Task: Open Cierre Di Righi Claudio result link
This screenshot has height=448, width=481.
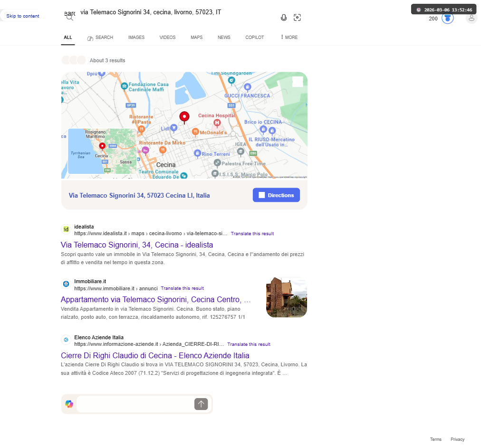Action: coord(155,355)
